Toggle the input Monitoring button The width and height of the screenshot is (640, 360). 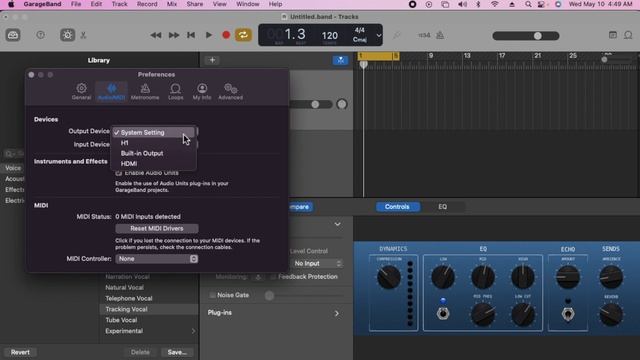tap(258, 277)
